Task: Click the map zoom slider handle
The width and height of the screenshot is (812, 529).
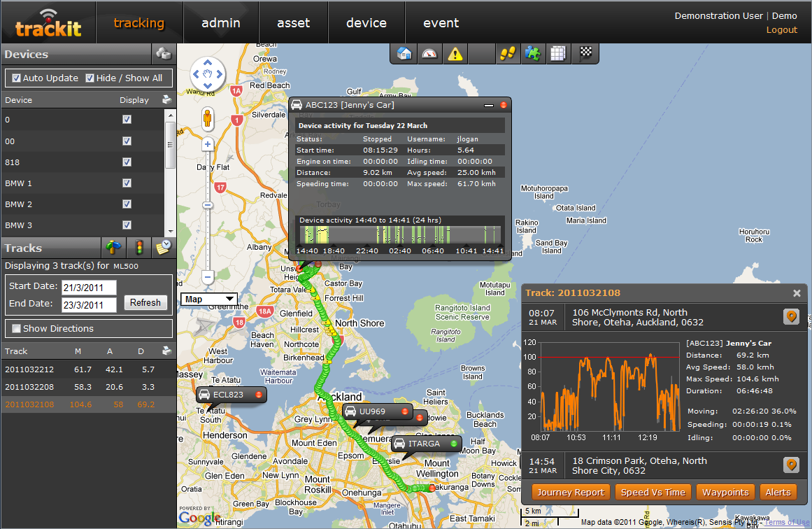Action: [208, 205]
